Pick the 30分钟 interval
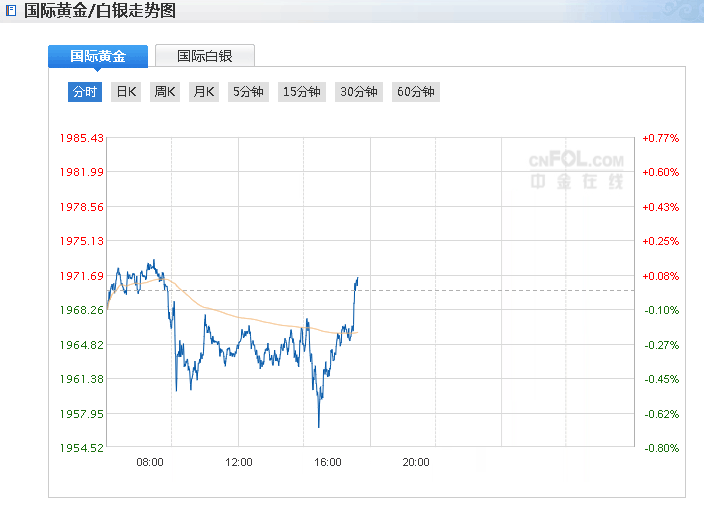The height and width of the screenshot is (513, 704). click(358, 92)
